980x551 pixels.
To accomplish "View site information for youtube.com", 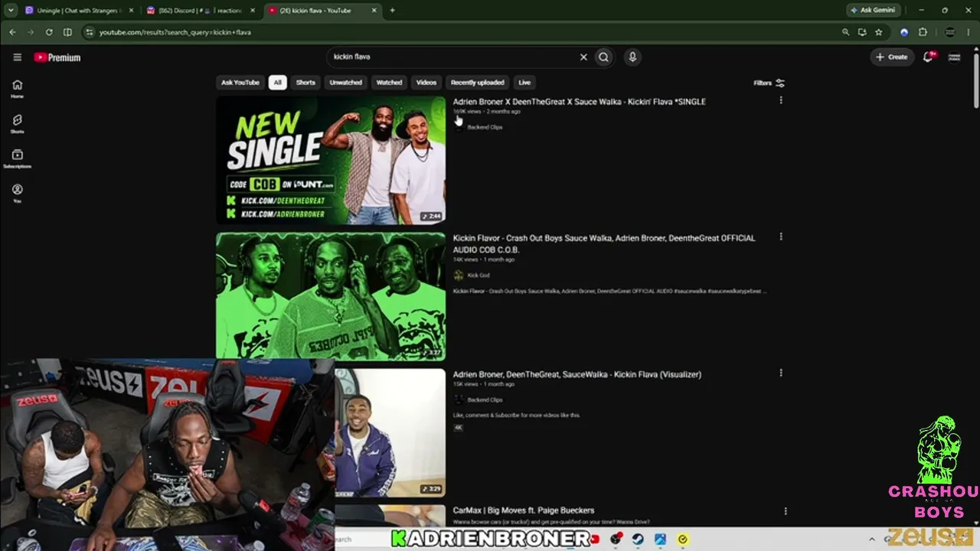I will click(89, 32).
